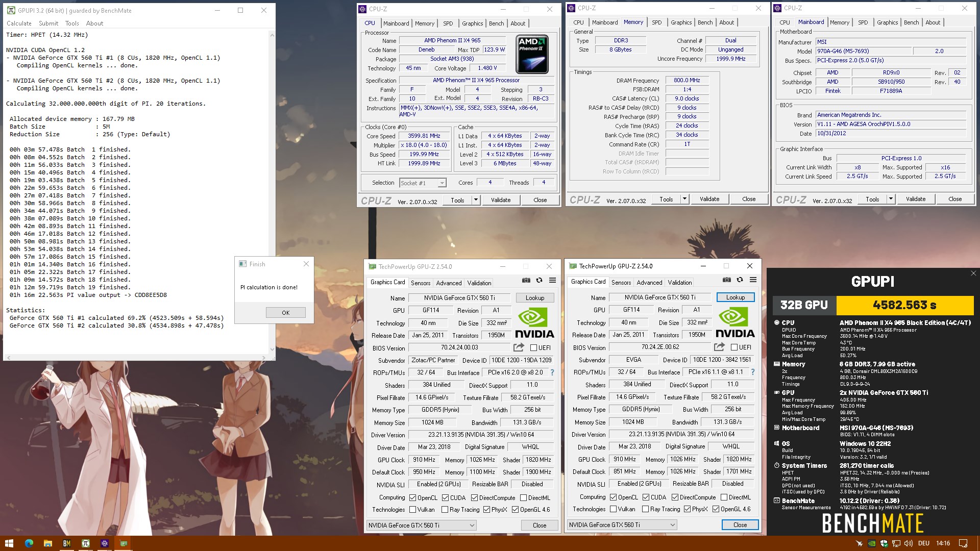The image size is (980, 551).
Task: Click the GPUPI taskbar icon
Action: pyautogui.click(x=85, y=543)
